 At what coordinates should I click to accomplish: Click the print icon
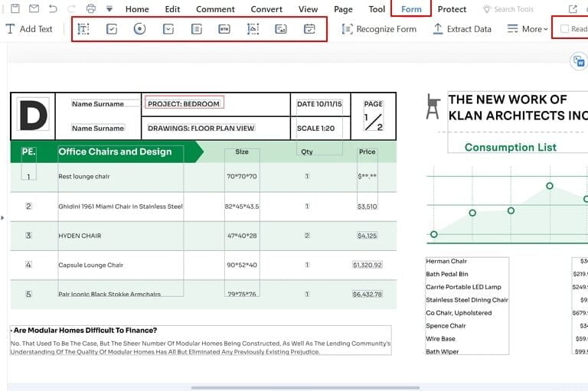(x=91, y=9)
